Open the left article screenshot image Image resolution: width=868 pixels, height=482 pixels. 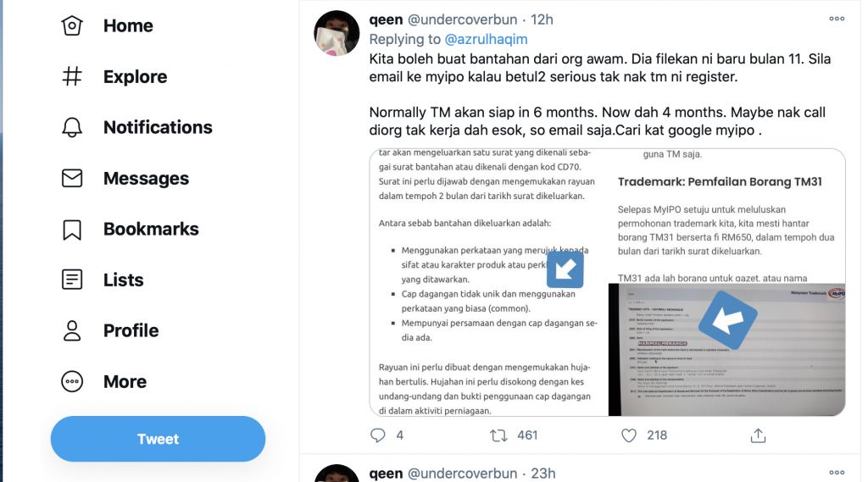coord(489,282)
